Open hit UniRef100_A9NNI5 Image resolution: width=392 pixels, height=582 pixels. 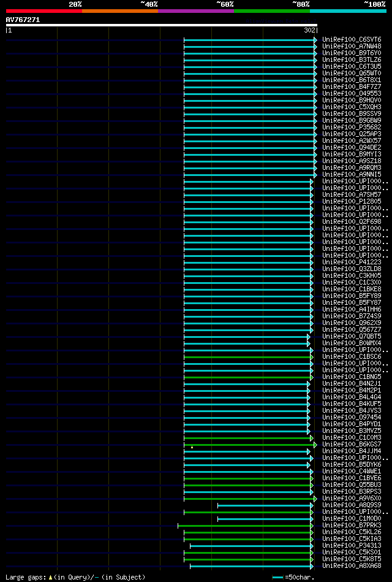[352, 174]
